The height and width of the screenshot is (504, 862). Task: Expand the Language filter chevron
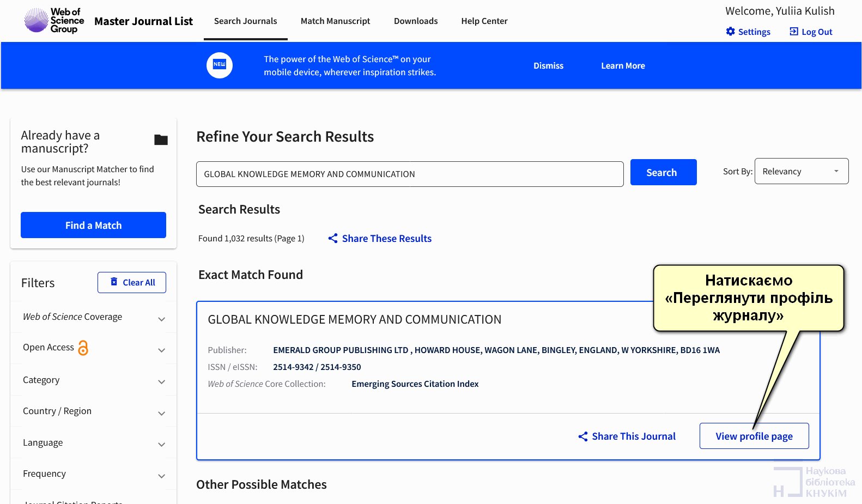[x=161, y=444]
